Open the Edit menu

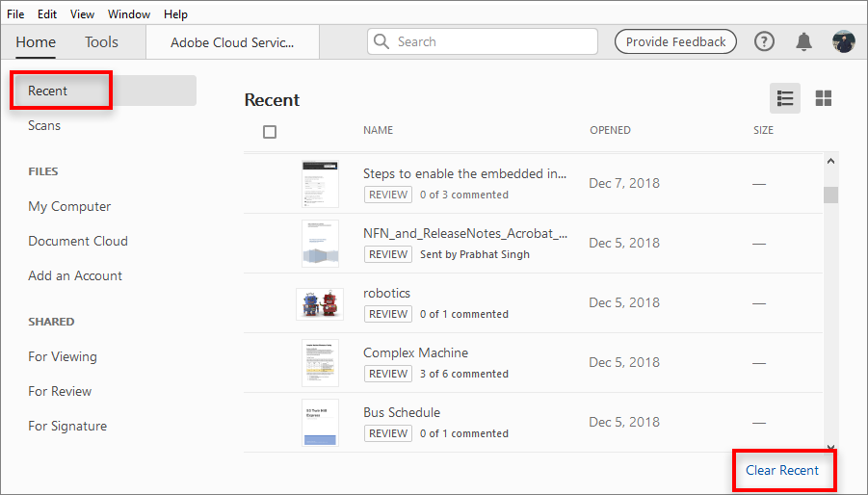pyautogui.click(x=46, y=14)
